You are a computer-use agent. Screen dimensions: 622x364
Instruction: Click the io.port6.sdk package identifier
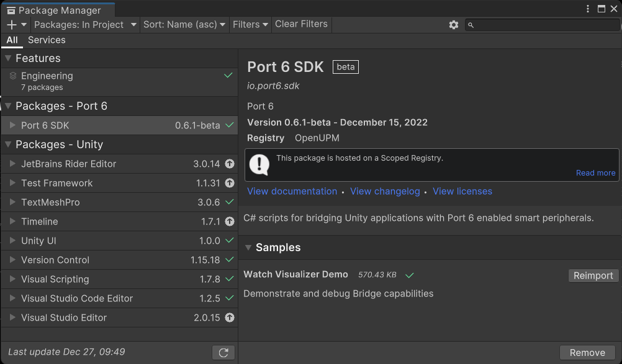pyautogui.click(x=273, y=86)
